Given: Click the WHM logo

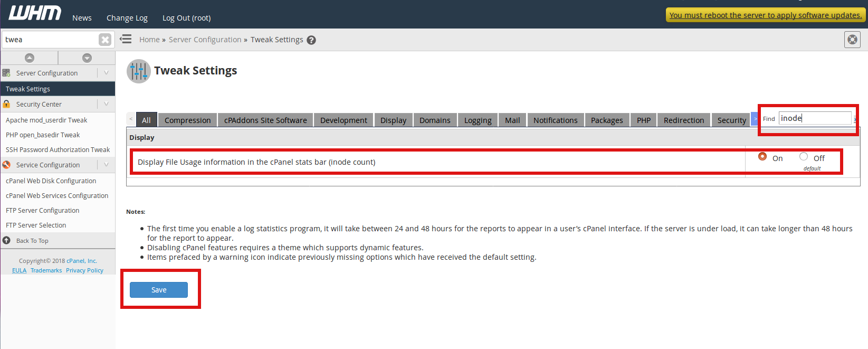Looking at the screenshot, I should [x=35, y=13].
